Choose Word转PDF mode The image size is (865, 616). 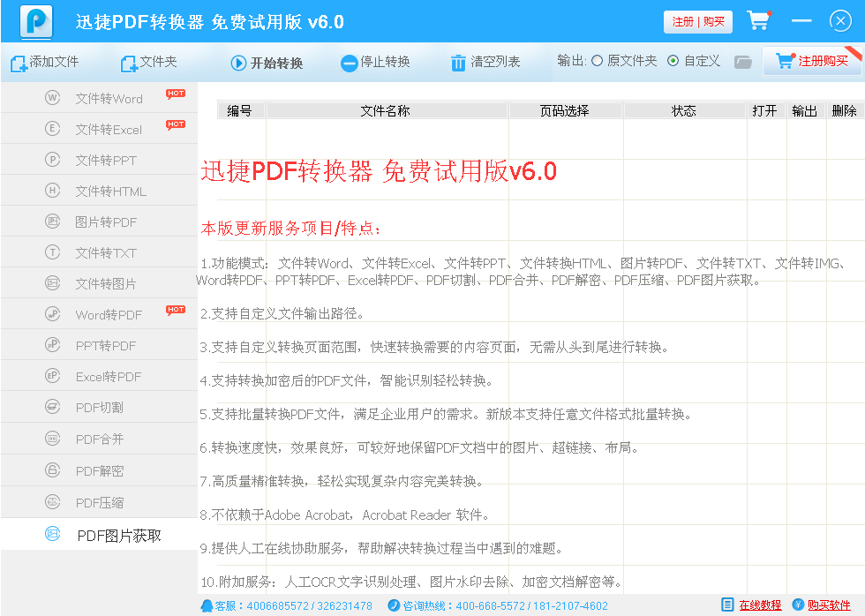(x=99, y=314)
